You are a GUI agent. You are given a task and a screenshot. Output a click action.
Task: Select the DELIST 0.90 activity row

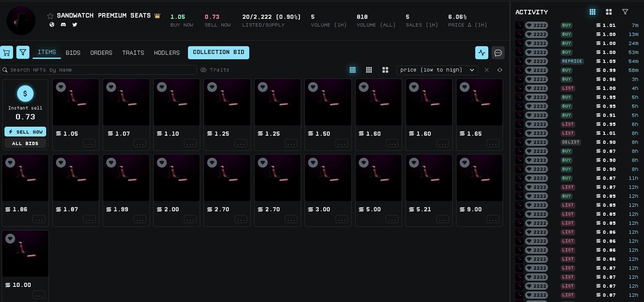pyautogui.click(x=577, y=142)
